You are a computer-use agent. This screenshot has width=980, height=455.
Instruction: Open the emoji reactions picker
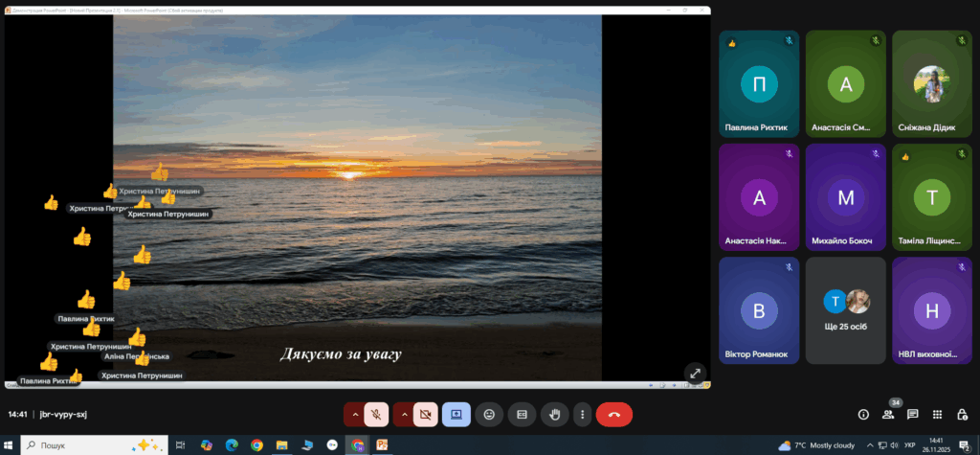click(x=489, y=415)
